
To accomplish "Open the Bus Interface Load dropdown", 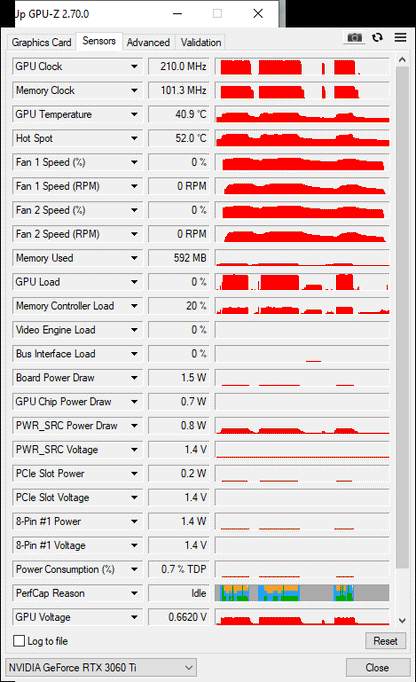I will (x=134, y=354).
